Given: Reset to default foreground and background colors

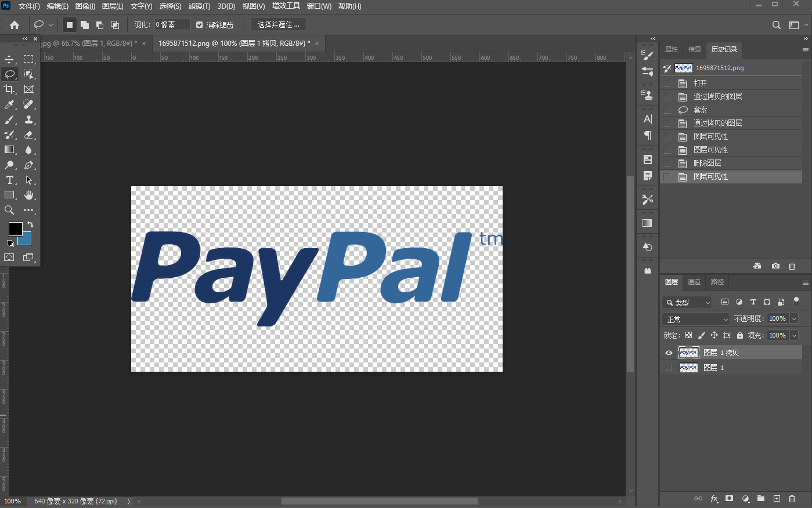Looking at the screenshot, I should 10,244.
